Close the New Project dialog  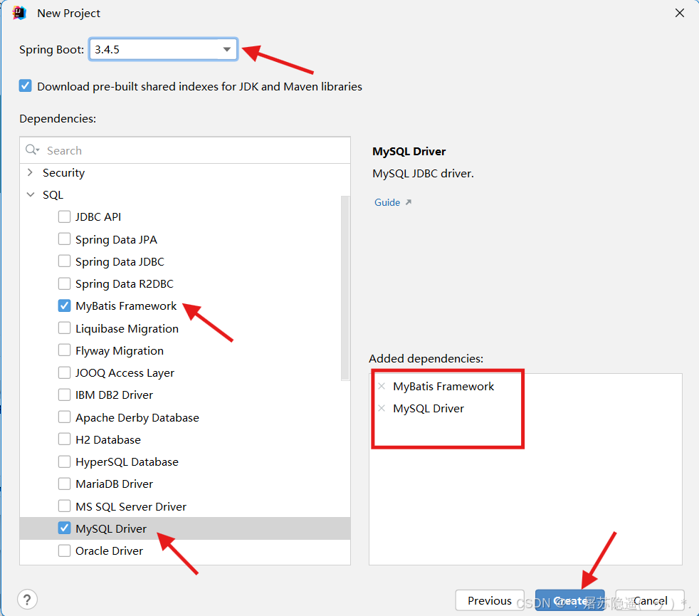(x=679, y=13)
